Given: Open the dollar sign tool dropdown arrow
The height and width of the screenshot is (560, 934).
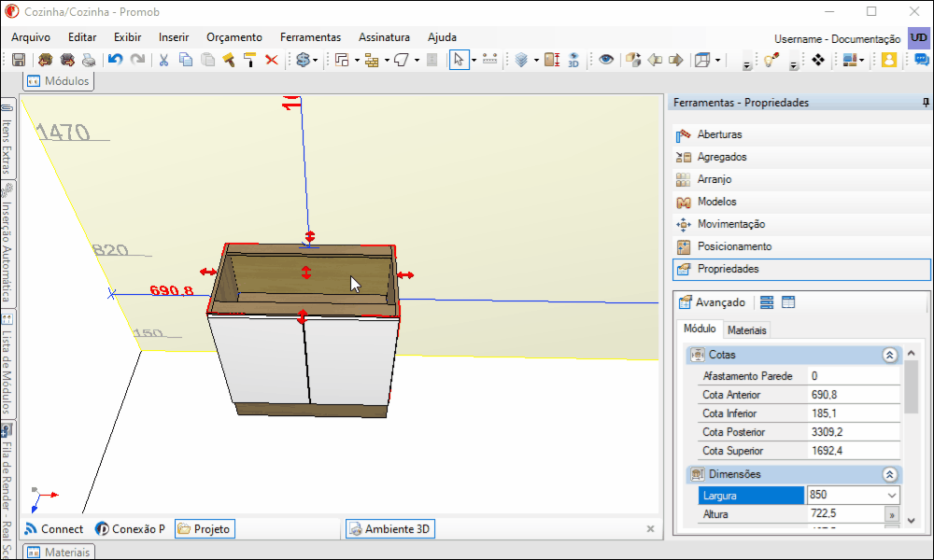Looking at the screenshot, I should coord(315,60).
